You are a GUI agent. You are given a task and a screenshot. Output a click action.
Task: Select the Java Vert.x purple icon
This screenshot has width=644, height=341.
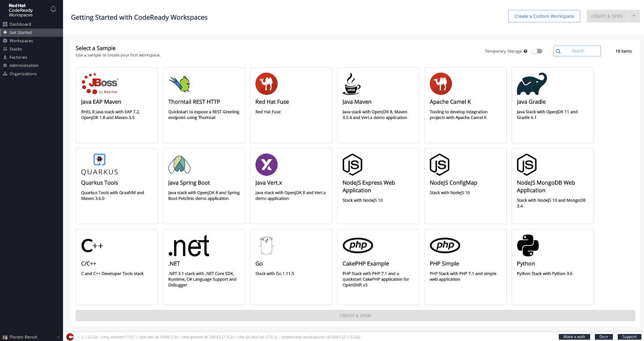click(x=266, y=164)
